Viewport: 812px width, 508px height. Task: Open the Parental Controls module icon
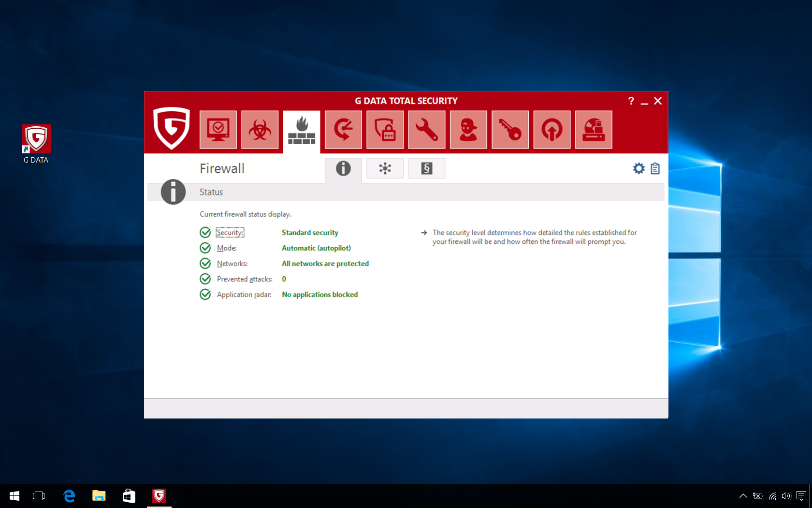tap(468, 130)
